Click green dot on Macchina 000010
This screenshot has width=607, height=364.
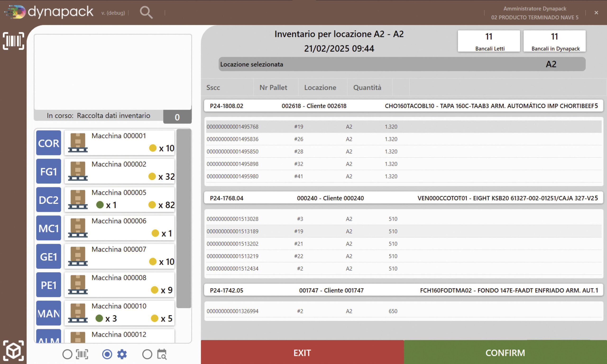(99, 318)
